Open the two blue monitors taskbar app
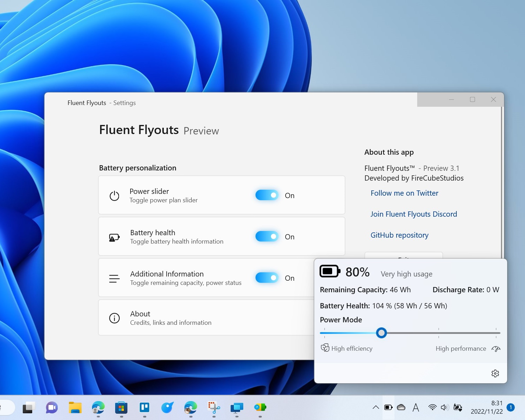Screen dimensions: 525x420 237,408
